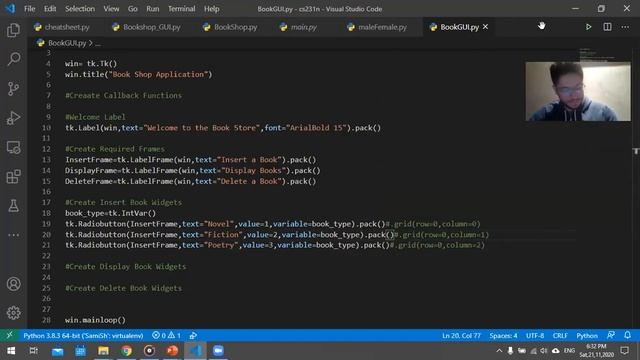The height and width of the screenshot is (360, 640).
Task: Split the editor to the right
Action: coord(607,27)
